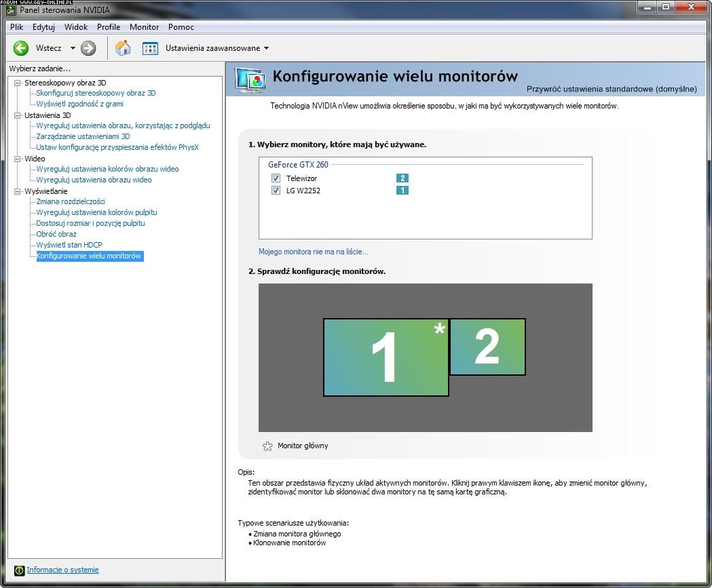Click the Ustawienia 3D category label
712x588 pixels.
tap(48, 115)
